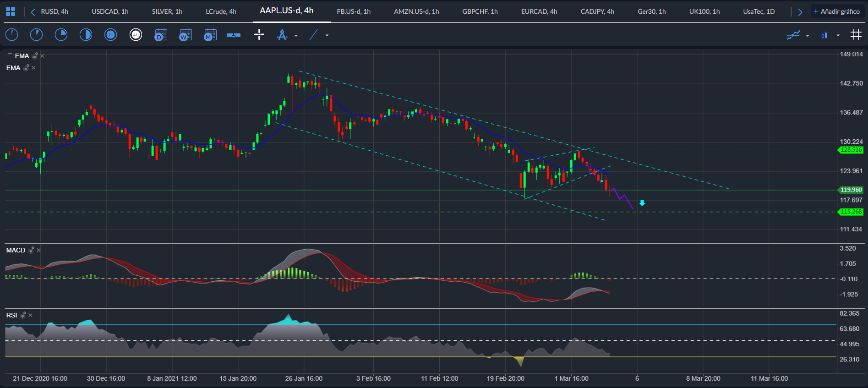Select the trend line drawing tool
The image size is (868, 388).
tap(313, 35)
